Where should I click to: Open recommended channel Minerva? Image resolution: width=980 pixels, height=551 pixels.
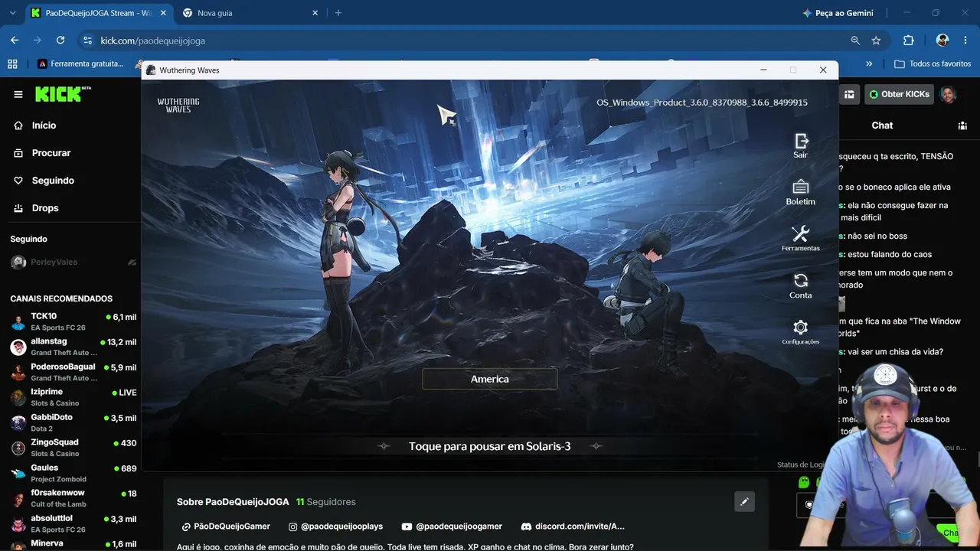point(73,544)
